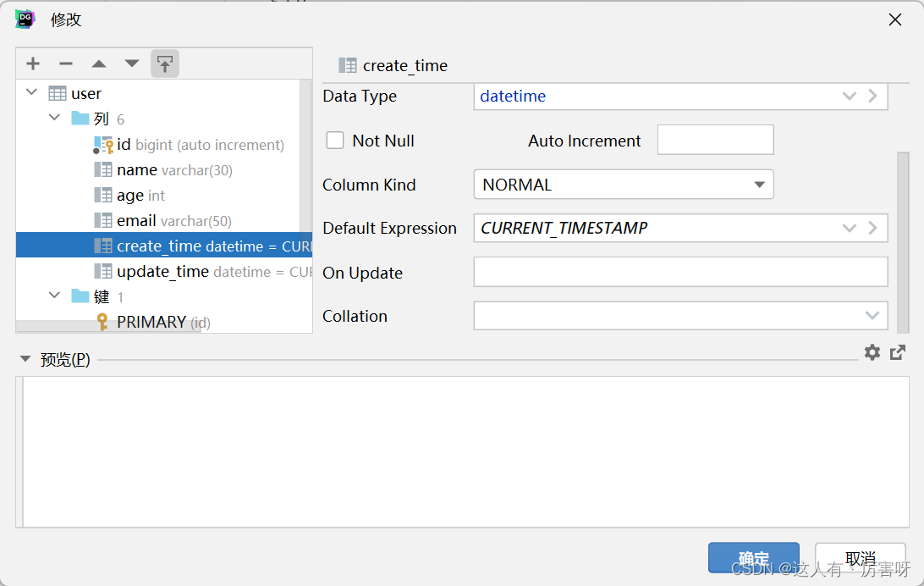Collapse the 键 keys folder
This screenshot has width=924, height=586.
click(55, 295)
